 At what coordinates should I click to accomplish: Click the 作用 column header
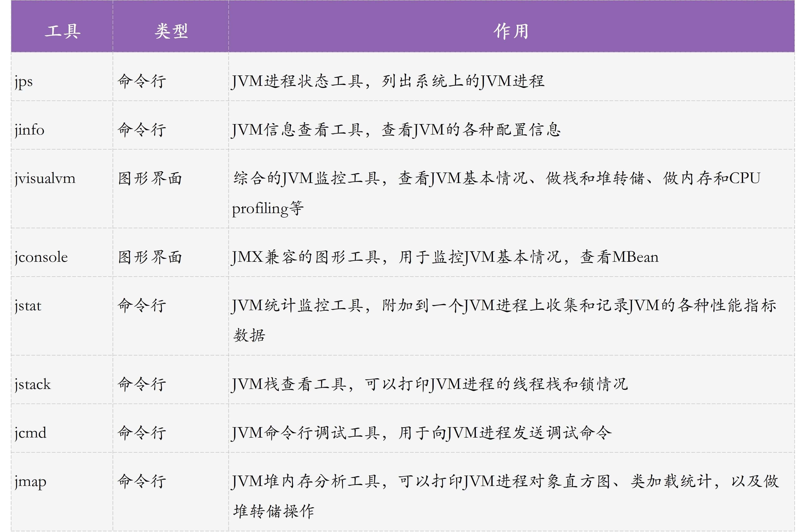click(x=511, y=31)
